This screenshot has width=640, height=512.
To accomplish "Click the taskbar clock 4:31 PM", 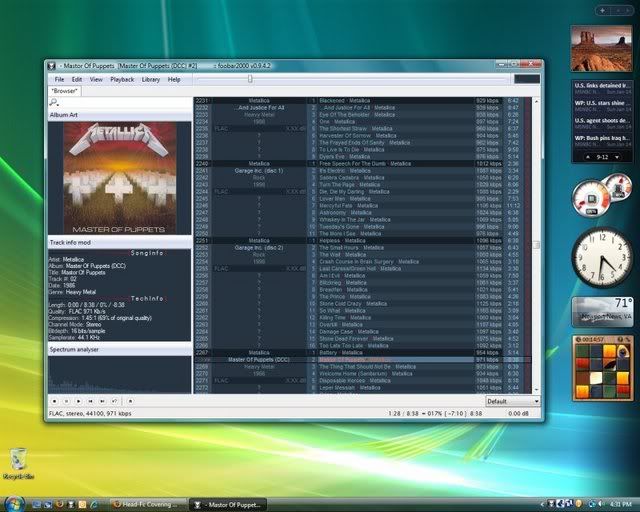I will tap(620, 504).
